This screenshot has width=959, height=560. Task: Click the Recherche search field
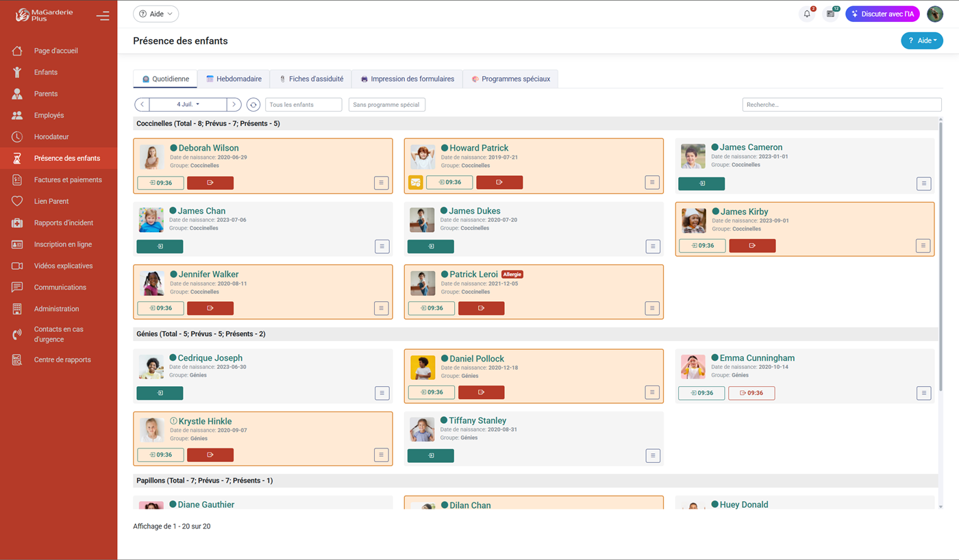[841, 105]
